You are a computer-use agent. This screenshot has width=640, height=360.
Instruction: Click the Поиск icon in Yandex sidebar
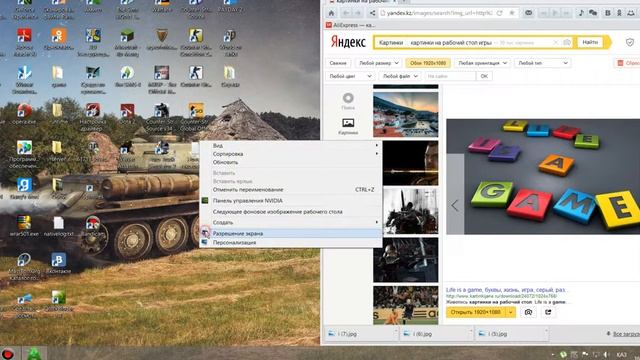pyautogui.click(x=348, y=101)
